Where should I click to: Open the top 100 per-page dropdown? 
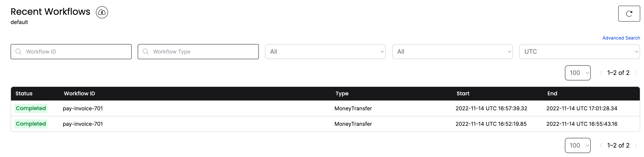click(577, 73)
